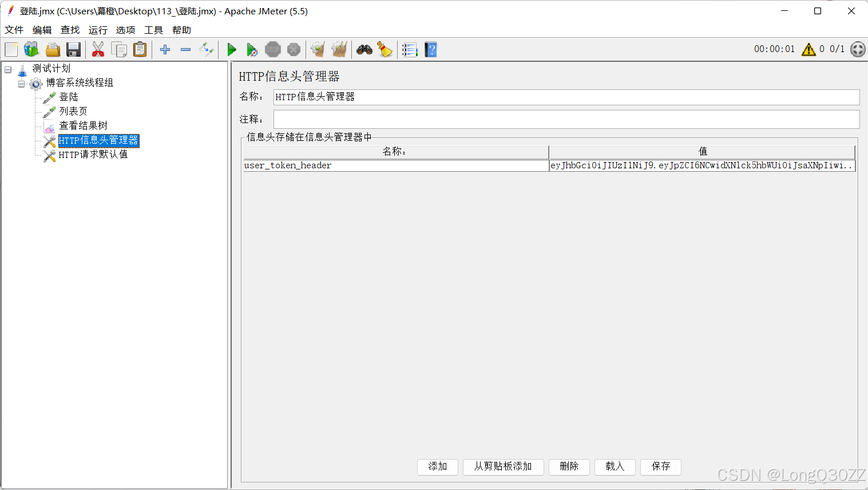This screenshot has height=490, width=868.
Task: Click the Help question mark icon
Action: click(x=431, y=50)
